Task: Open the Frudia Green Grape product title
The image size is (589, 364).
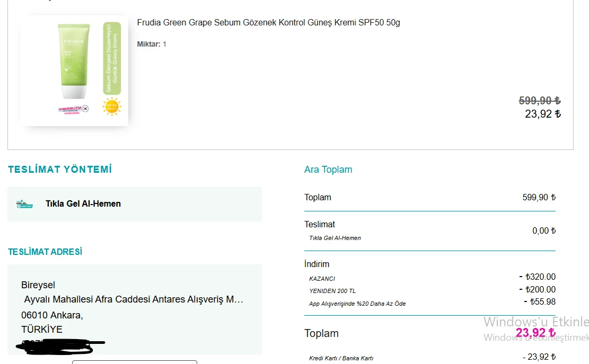Action: pos(268,23)
